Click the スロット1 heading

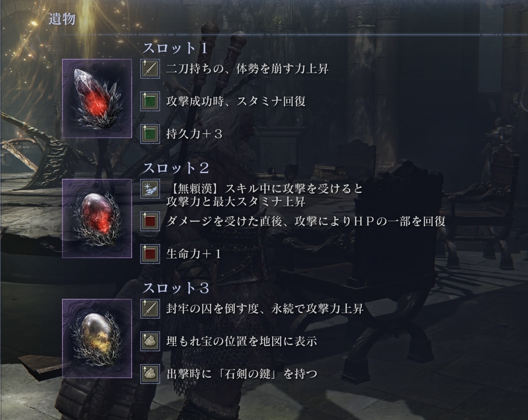[175, 48]
